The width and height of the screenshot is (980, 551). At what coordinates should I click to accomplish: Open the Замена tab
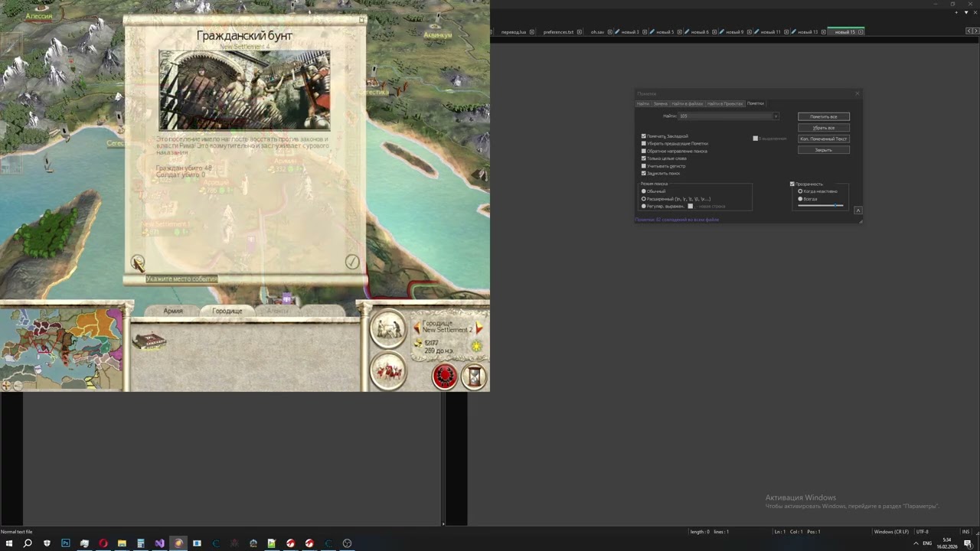coord(661,103)
